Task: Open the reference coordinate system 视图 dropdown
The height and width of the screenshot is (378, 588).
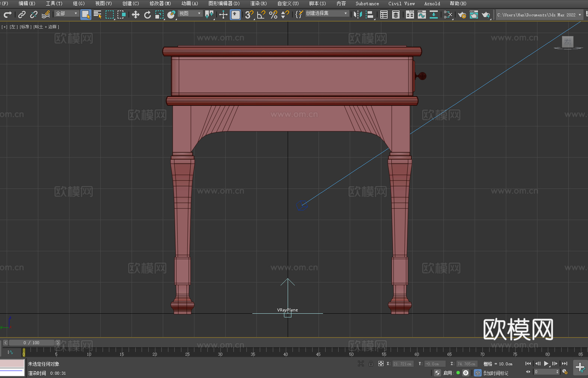Action: [x=190, y=13]
